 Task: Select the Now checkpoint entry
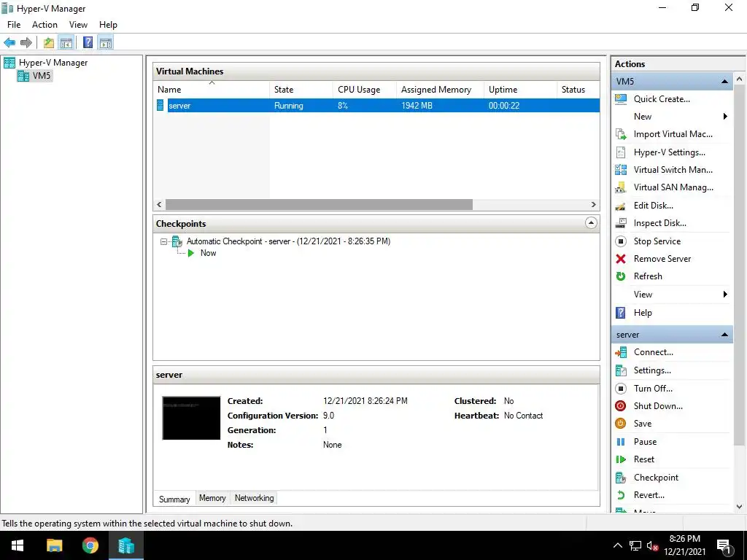tap(208, 253)
